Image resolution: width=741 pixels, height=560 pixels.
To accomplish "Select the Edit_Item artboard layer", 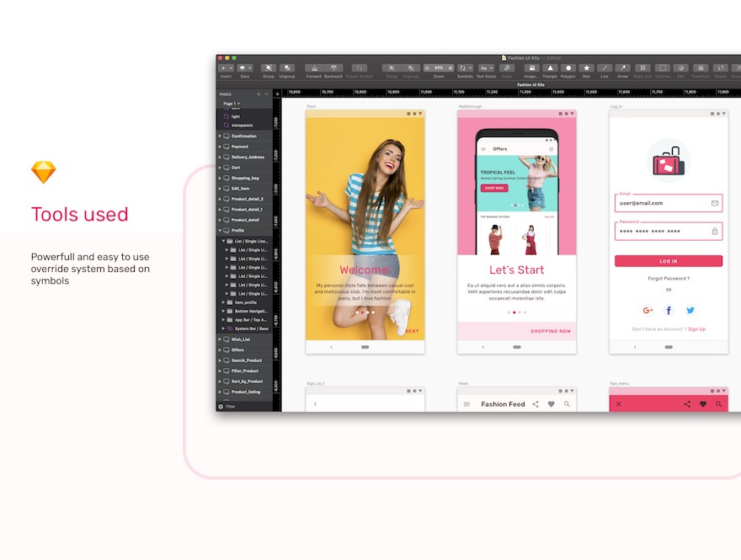I will 245,189.
